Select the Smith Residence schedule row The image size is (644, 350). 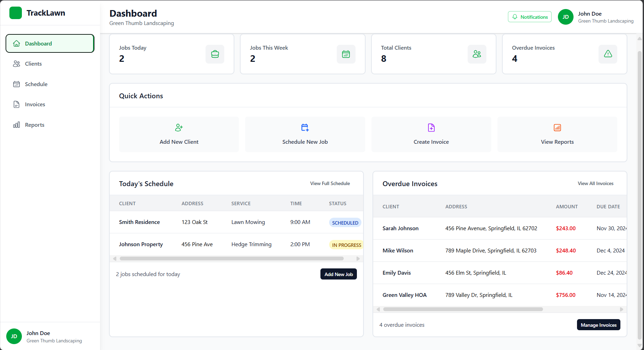tap(236, 222)
